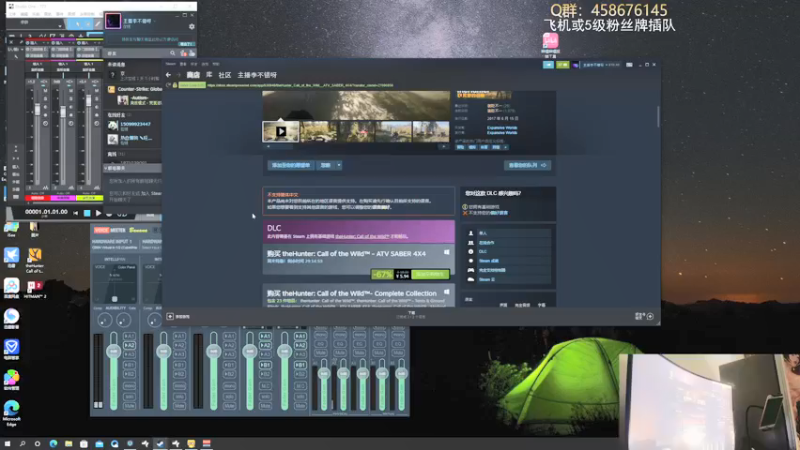
Task: Toggle A2 on Voicemeeter Hardware Input 1
Action: [x=129, y=345]
